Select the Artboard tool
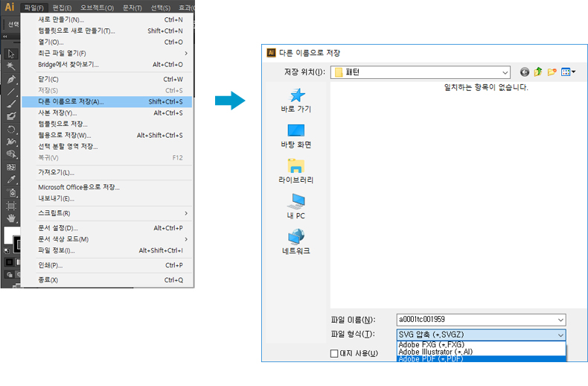This screenshot has width=588, height=386. [x=11, y=206]
